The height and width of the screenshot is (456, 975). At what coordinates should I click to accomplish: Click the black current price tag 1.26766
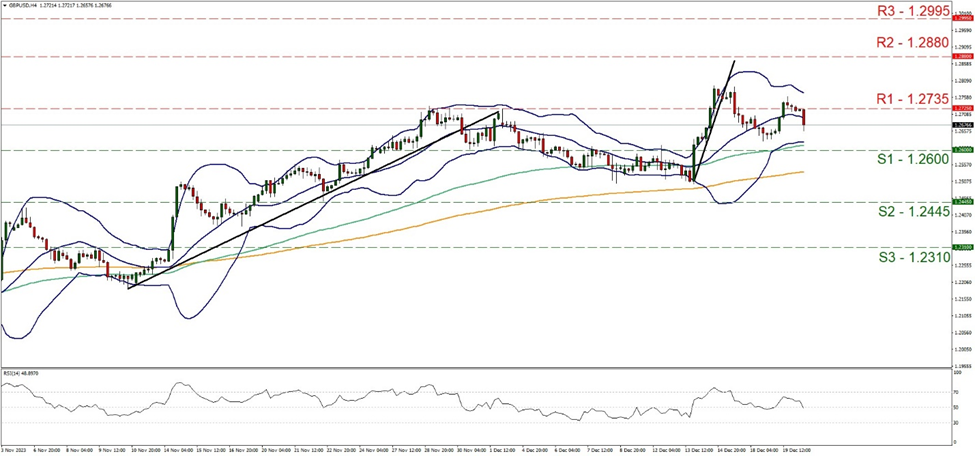(963, 124)
